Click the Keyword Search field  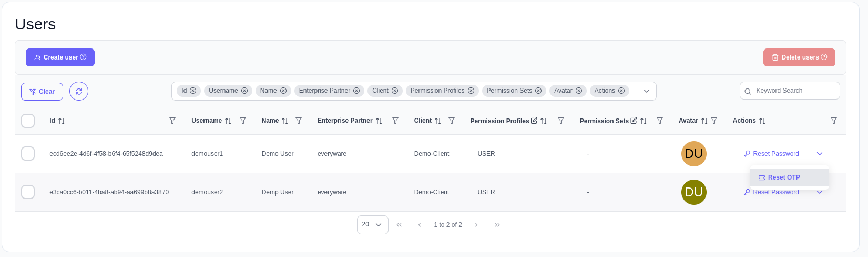point(794,91)
